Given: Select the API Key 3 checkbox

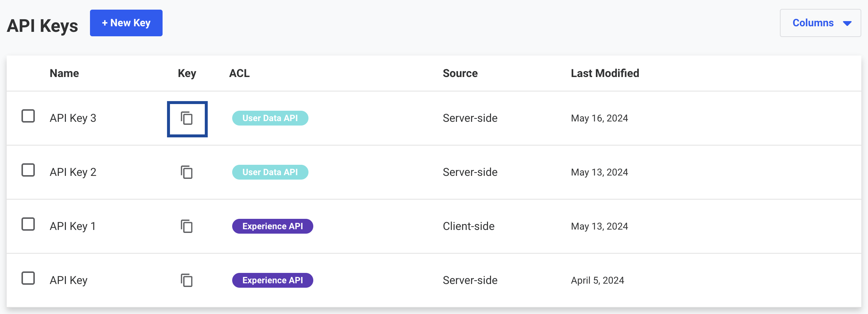Looking at the screenshot, I should click(28, 116).
